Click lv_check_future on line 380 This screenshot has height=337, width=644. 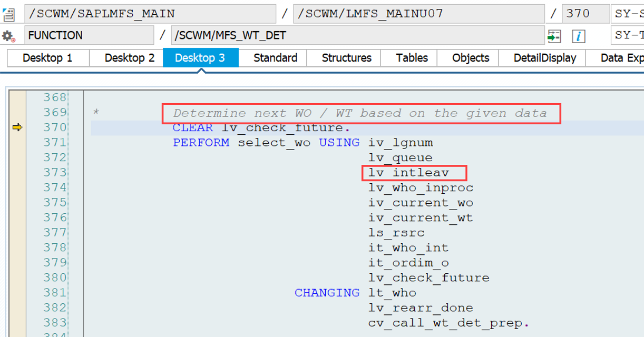click(429, 277)
